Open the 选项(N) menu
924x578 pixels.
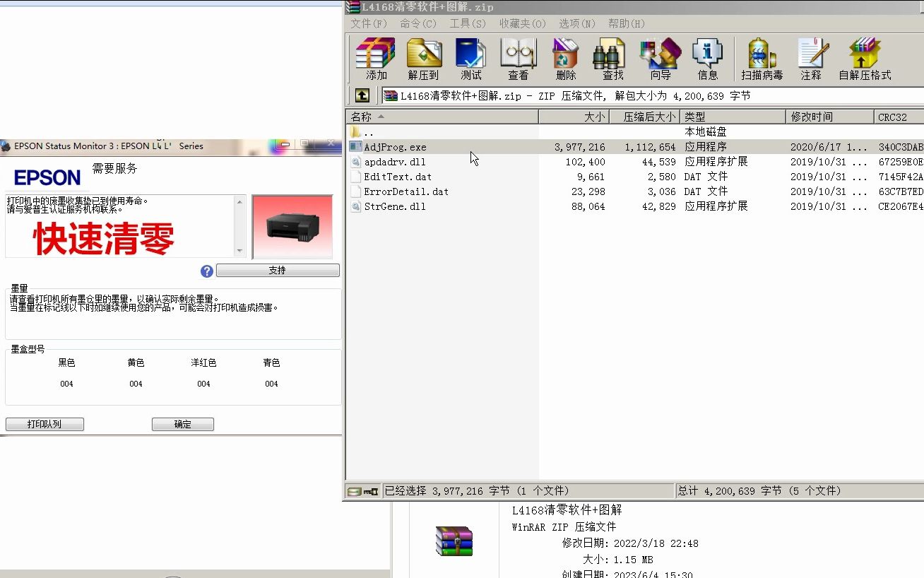577,23
